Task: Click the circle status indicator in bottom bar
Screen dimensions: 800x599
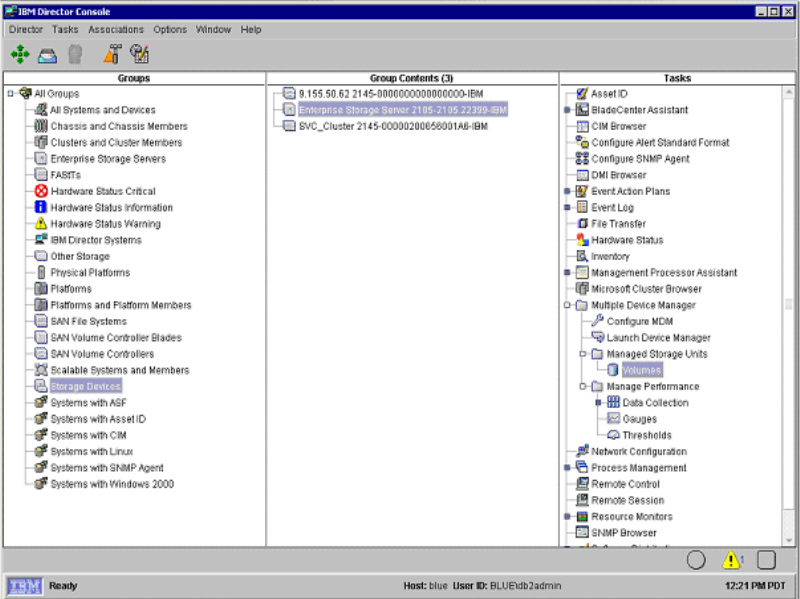Action: [696, 560]
